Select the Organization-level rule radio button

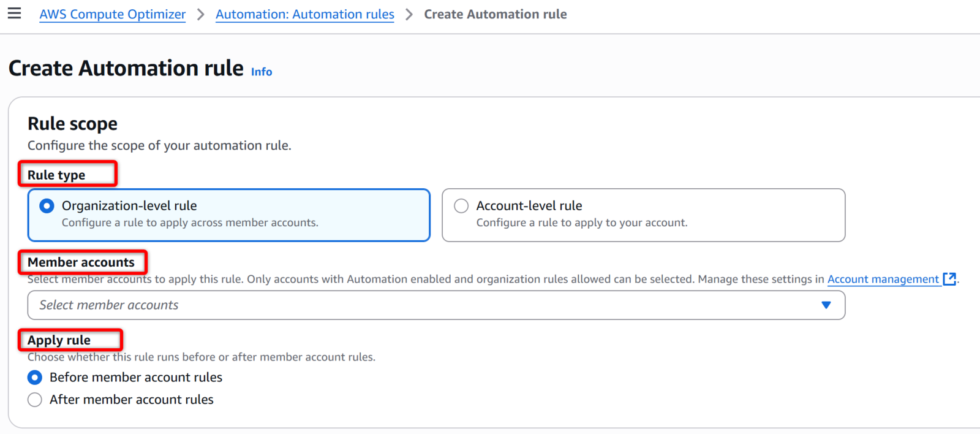[47, 206]
